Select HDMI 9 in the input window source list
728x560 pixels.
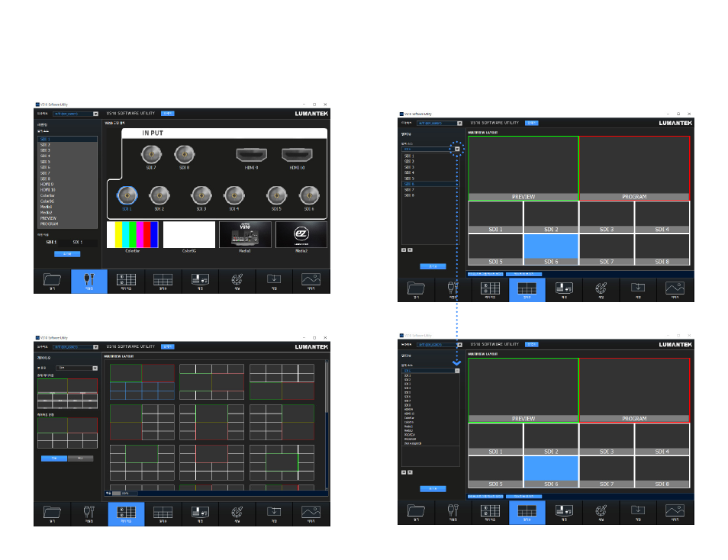click(68, 185)
